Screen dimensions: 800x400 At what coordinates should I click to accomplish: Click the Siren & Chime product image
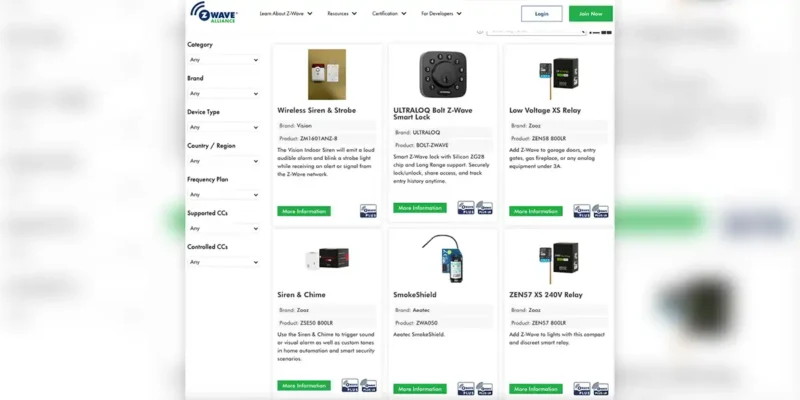click(327, 259)
